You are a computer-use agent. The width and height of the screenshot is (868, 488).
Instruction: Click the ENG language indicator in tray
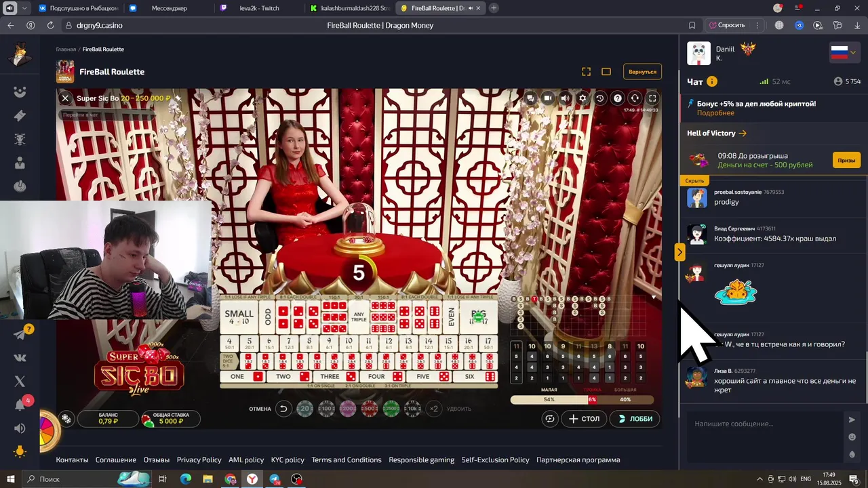(806, 479)
